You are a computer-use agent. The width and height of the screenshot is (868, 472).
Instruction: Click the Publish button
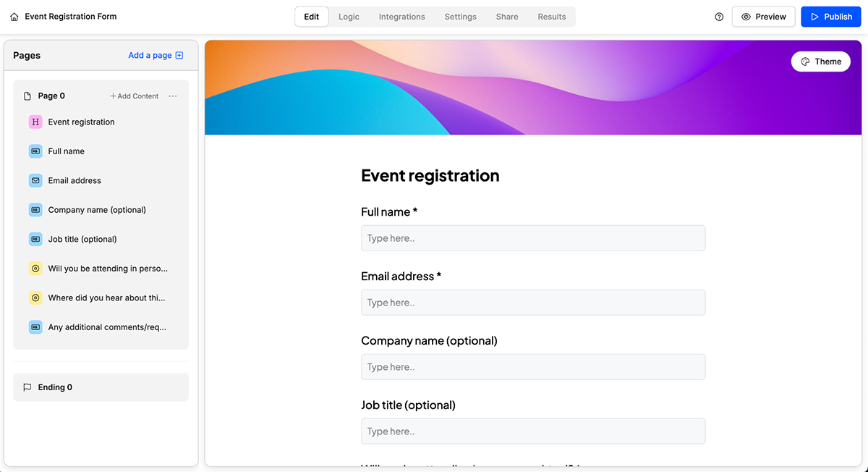(x=830, y=16)
